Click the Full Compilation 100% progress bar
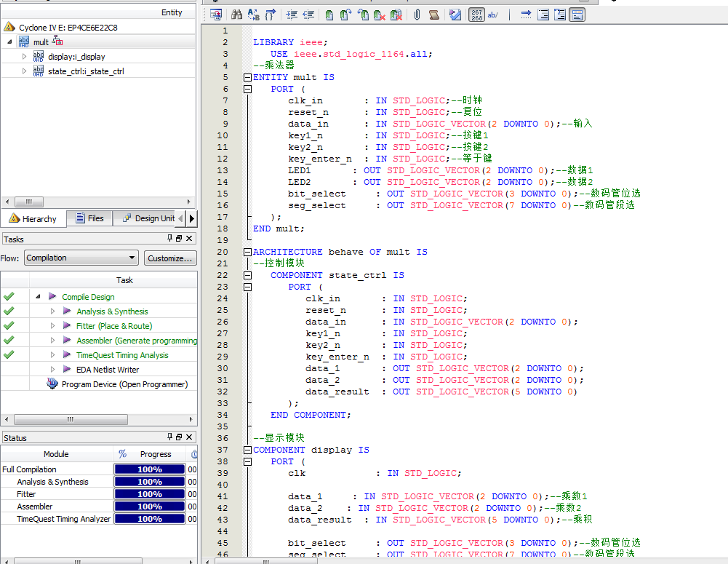This screenshot has height=564, width=728. (x=150, y=469)
